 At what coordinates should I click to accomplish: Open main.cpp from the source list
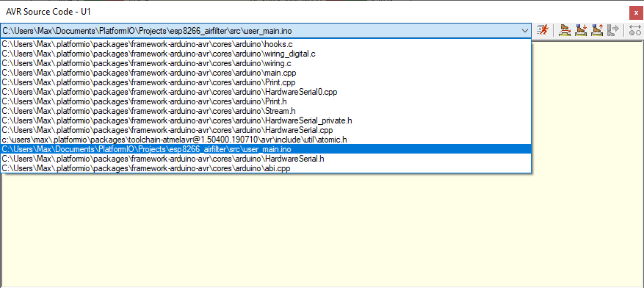(x=266, y=73)
